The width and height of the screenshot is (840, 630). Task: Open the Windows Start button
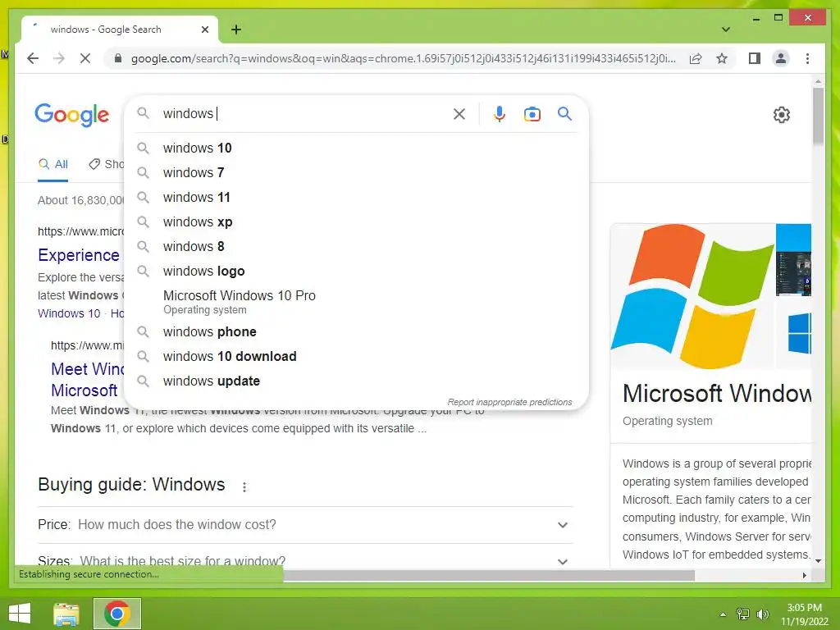click(x=20, y=614)
